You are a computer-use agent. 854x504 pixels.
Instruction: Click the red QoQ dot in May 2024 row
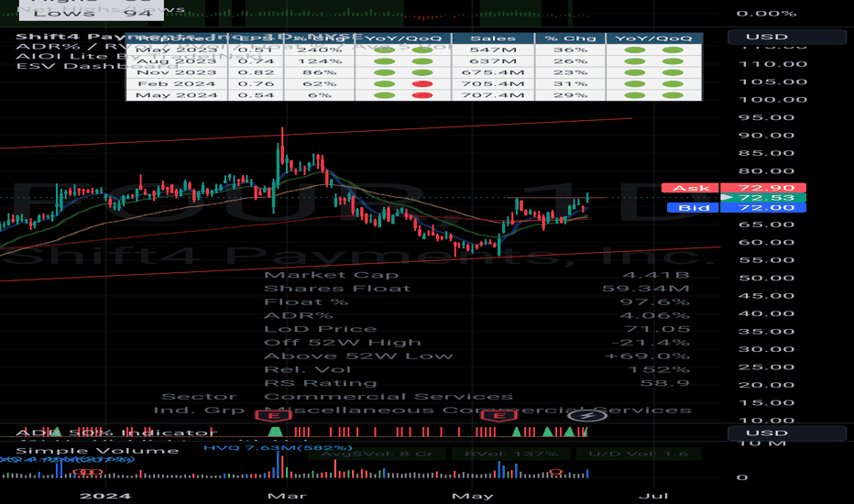(422, 95)
